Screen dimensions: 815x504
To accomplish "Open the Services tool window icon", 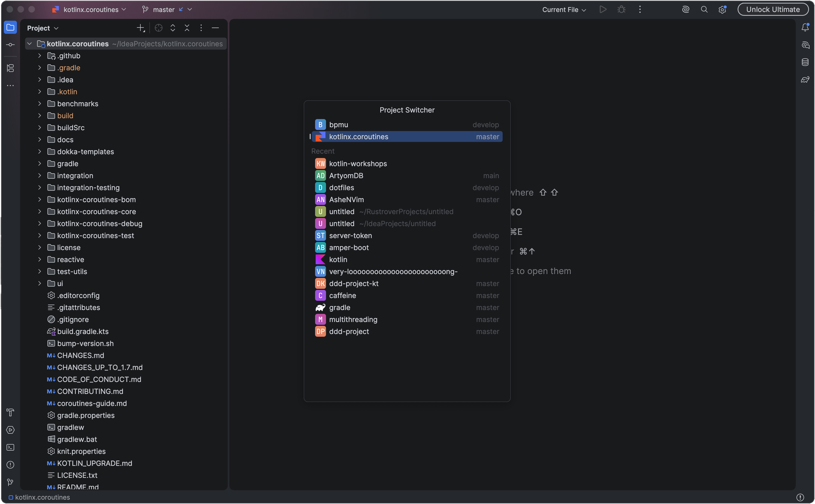I will click(10, 430).
